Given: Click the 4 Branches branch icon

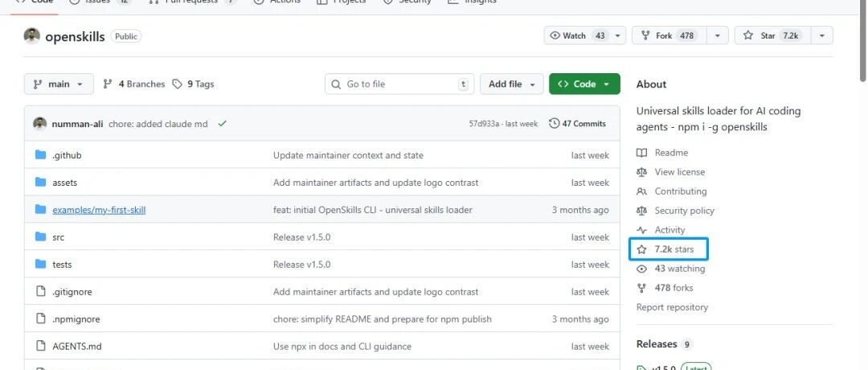Looking at the screenshot, I should (108, 84).
